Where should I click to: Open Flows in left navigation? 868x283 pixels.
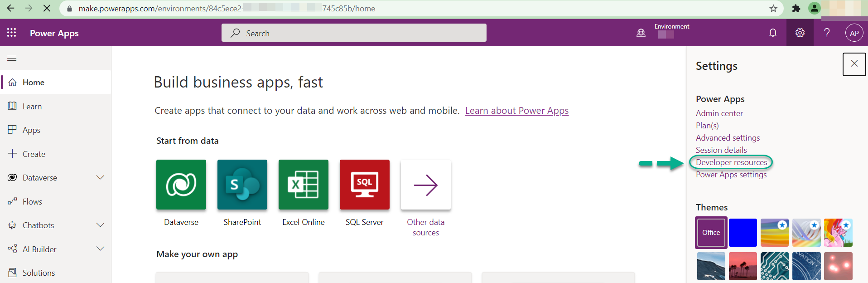pyautogui.click(x=56, y=201)
